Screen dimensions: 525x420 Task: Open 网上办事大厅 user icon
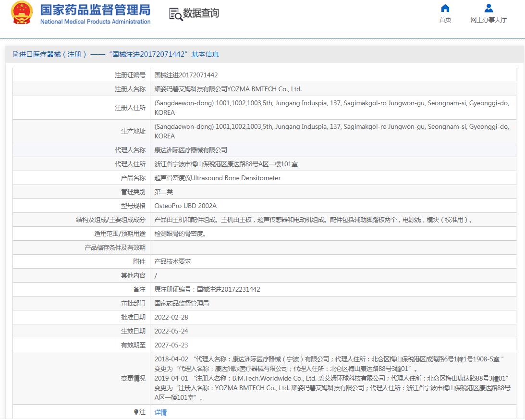[488, 8]
